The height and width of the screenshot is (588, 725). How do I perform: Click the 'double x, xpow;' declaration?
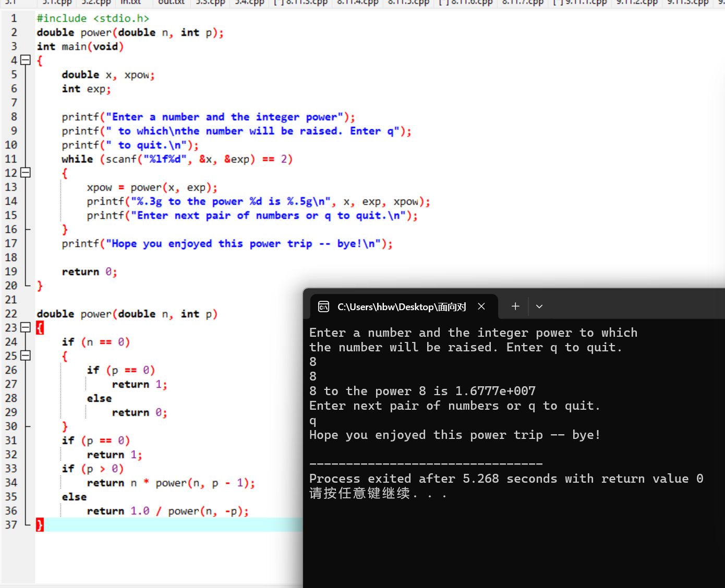point(108,75)
